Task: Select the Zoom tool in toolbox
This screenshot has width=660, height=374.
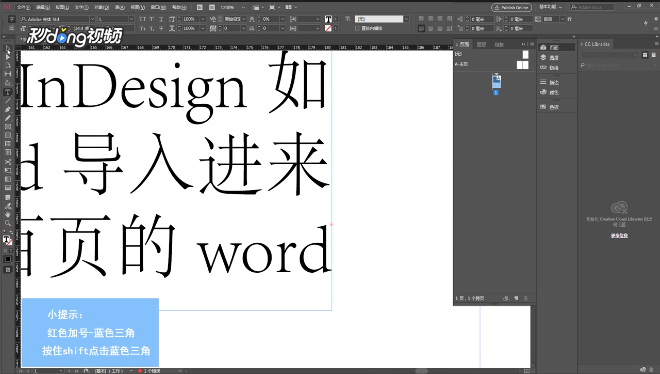Action: click(x=8, y=223)
